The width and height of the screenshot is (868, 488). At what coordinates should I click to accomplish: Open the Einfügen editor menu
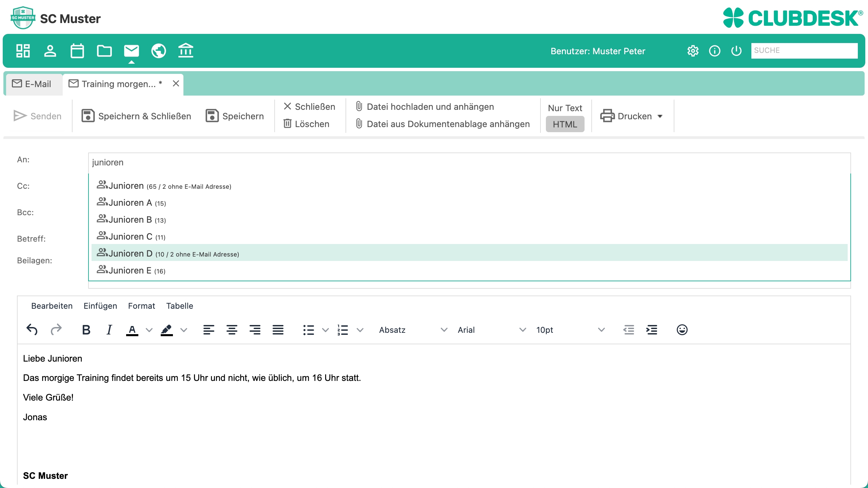tap(100, 306)
